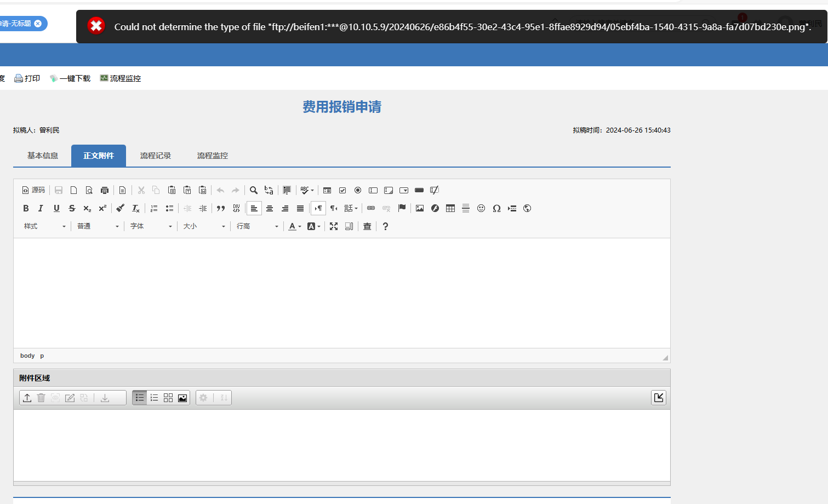Toggle Bold formatting

[26, 208]
